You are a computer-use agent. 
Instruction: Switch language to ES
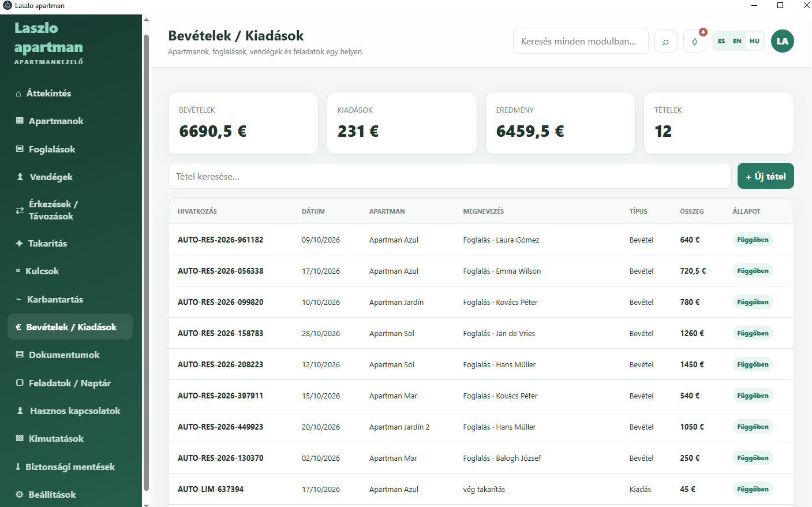(721, 41)
